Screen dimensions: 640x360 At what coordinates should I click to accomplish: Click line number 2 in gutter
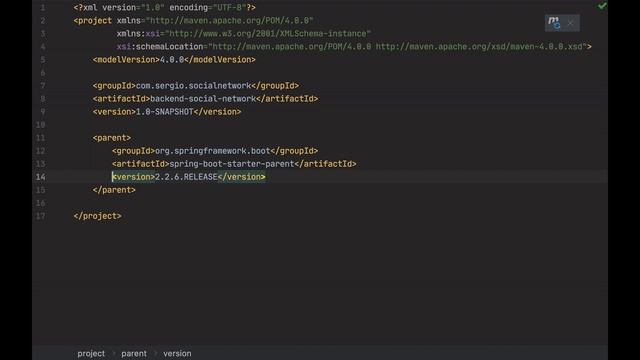[42, 20]
